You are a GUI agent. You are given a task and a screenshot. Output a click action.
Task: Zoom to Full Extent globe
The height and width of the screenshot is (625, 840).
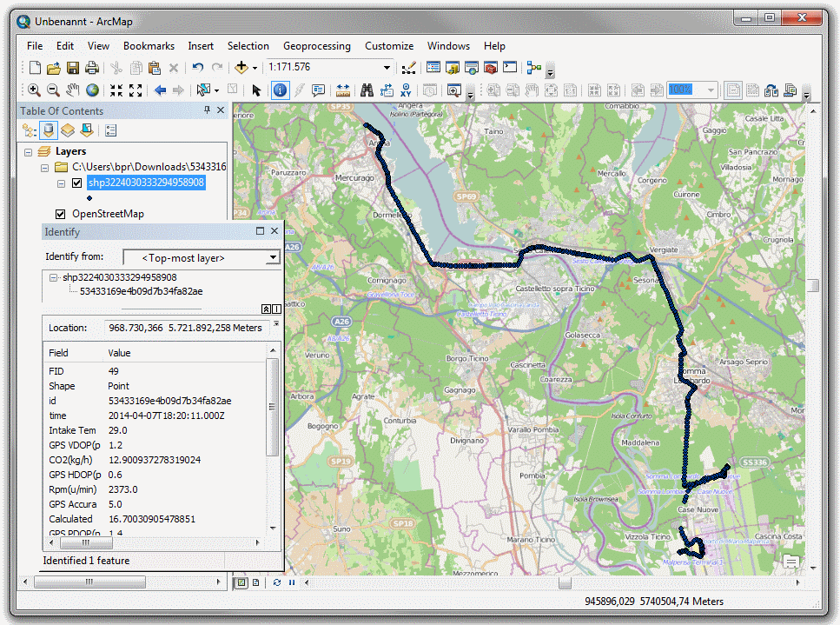(92, 90)
